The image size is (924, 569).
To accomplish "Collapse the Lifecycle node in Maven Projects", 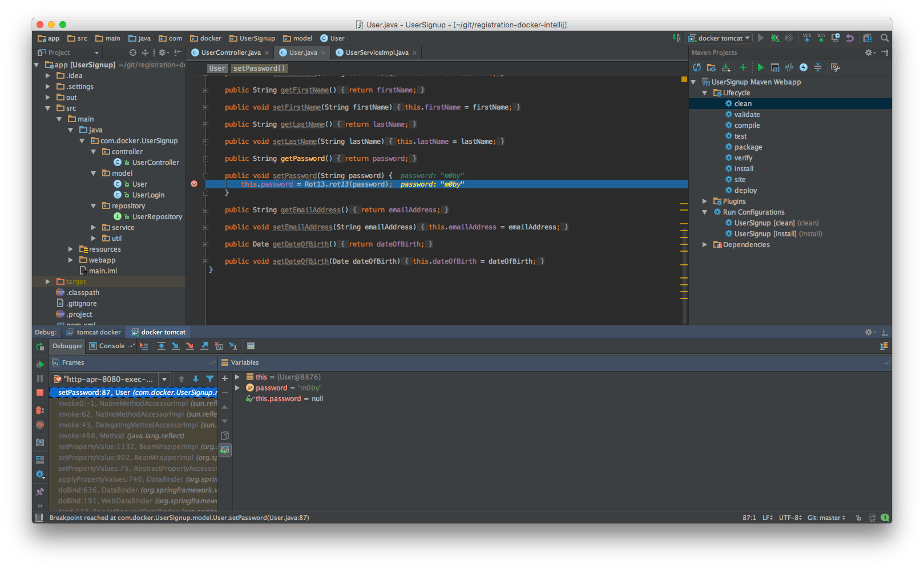I will pos(704,92).
